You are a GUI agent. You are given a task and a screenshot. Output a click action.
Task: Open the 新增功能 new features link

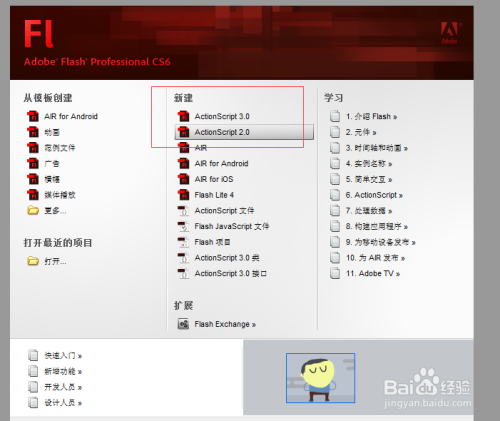click(x=63, y=371)
